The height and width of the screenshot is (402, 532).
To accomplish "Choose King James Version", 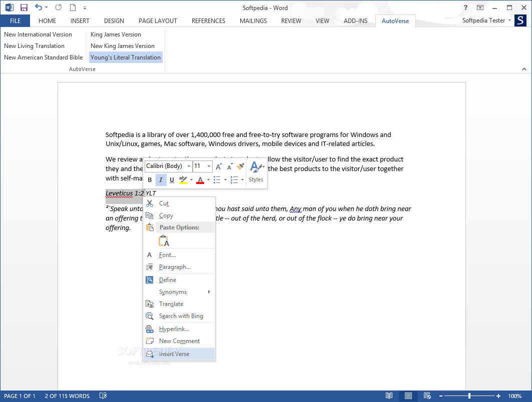I will pyautogui.click(x=116, y=34).
